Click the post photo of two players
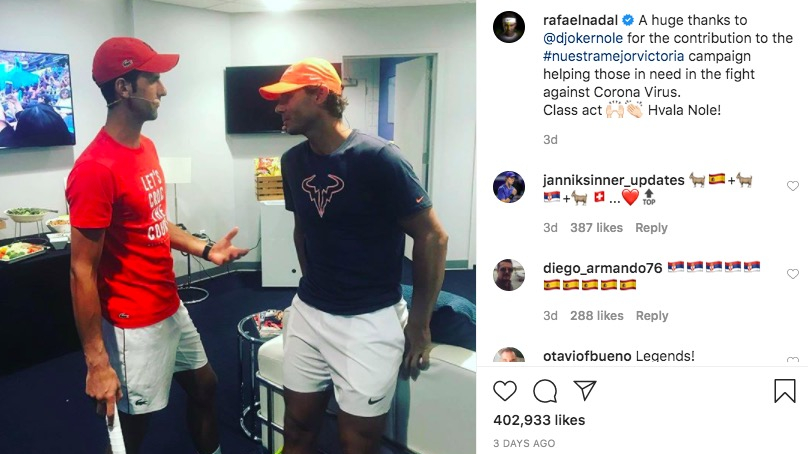The height and width of the screenshot is (454, 808). (x=238, y=227)
